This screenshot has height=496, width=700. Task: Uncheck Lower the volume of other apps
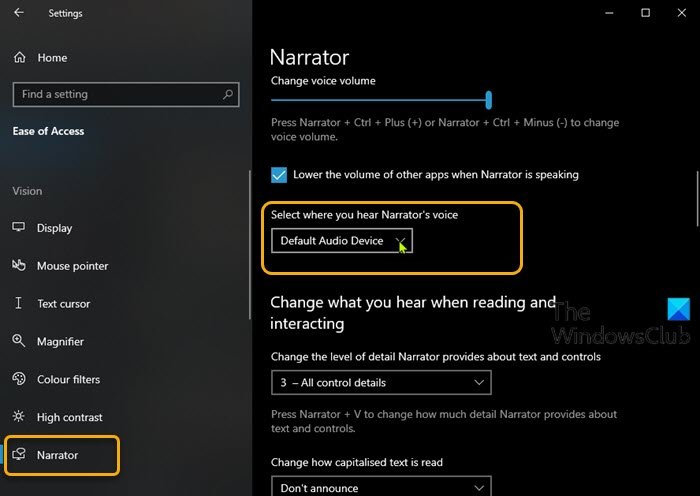(x=279, y=175)
